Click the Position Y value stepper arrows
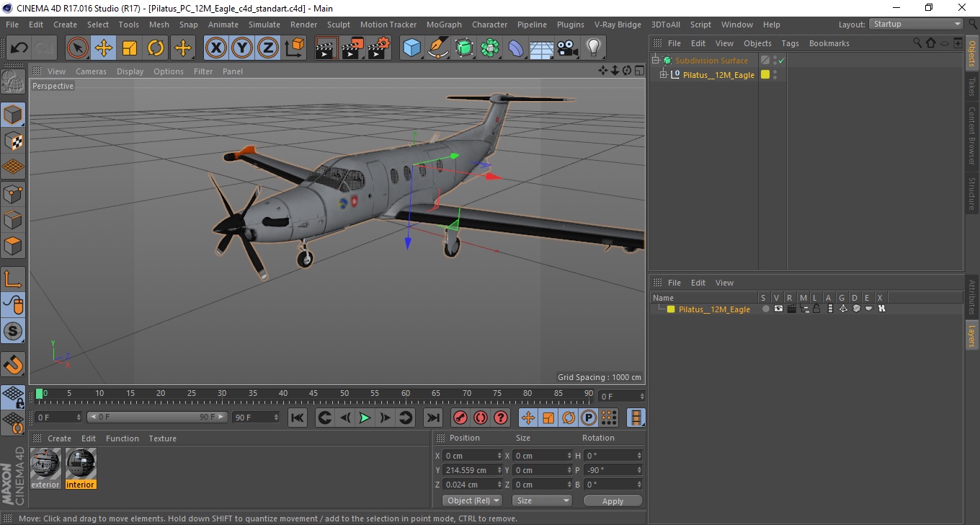The image size is (980, 525). pyautogui.click(x=500, y=470)
